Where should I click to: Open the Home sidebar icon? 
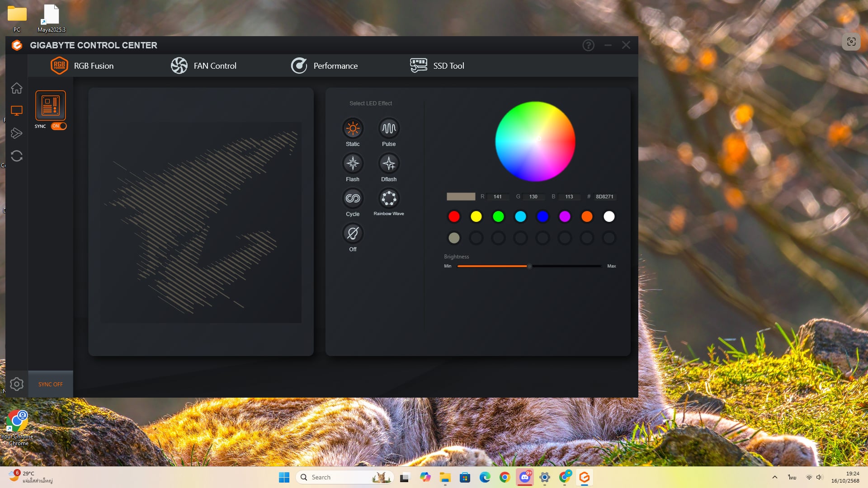coord(17,88)
